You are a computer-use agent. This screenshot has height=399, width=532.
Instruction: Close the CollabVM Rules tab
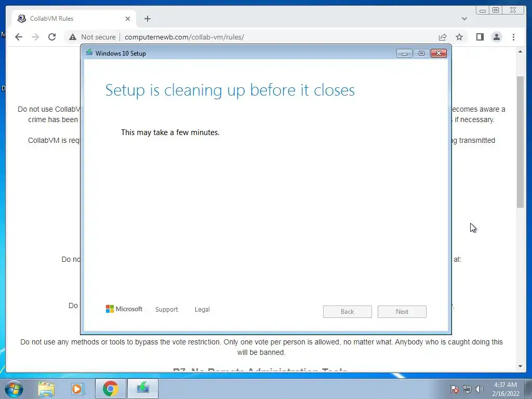pos(128,19)
